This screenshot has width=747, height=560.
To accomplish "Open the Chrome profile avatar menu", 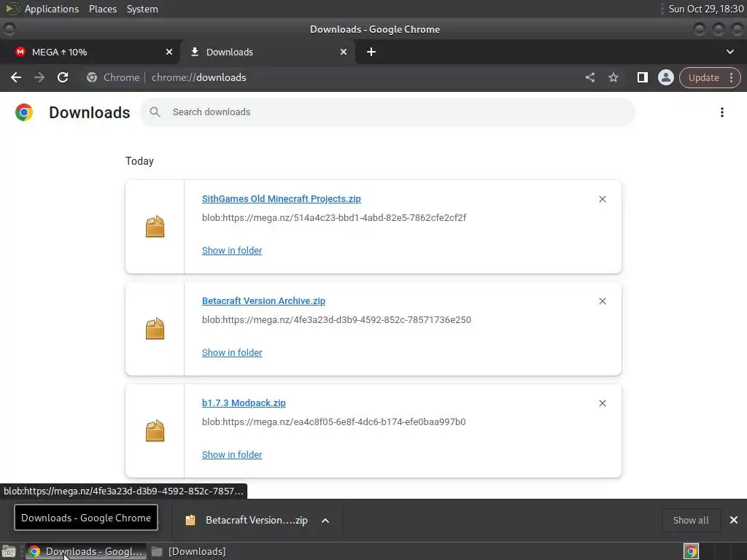I will pyautogui.click(x=665, y=77).
